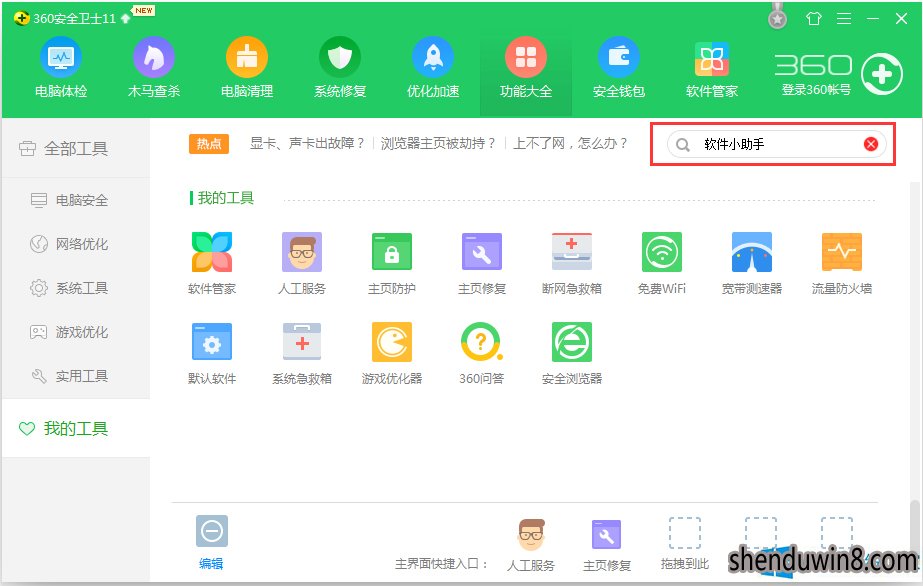Launch 主页防护 tool
This screenshot has width=923, height=586.
point(392,263)
